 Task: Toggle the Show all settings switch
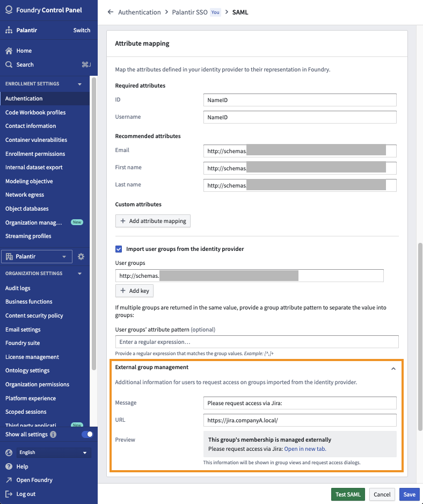[x=87, y=434]
